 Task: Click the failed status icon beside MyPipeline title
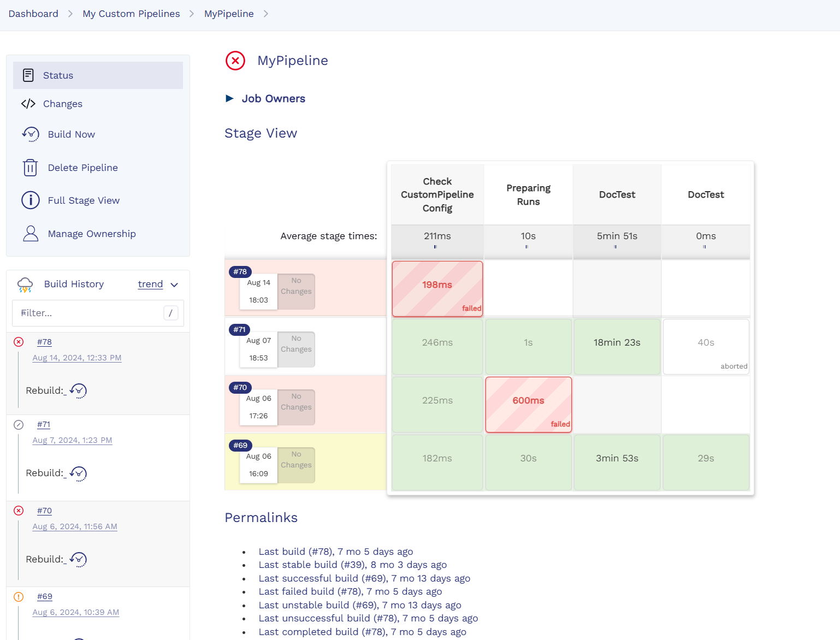(x=235, y=61)
